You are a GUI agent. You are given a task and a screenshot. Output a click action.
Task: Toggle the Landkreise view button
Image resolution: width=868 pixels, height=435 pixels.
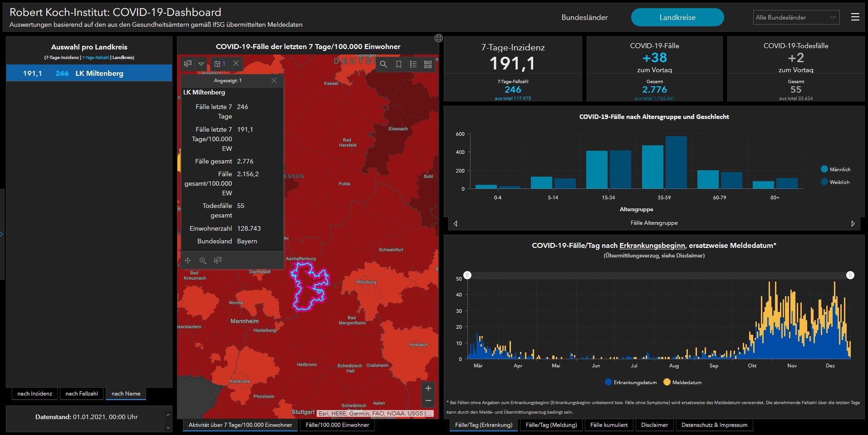click(x=677, y=17)
